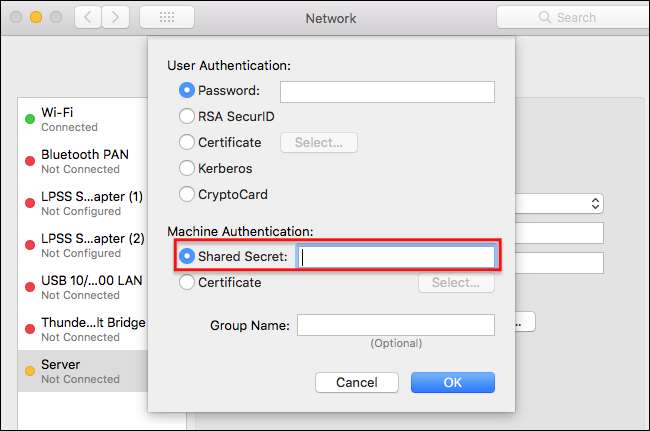The width and height of the screenshot is (650, 431).
Task: Focus the Shared Secret input field
Action: tap(396, 257)
